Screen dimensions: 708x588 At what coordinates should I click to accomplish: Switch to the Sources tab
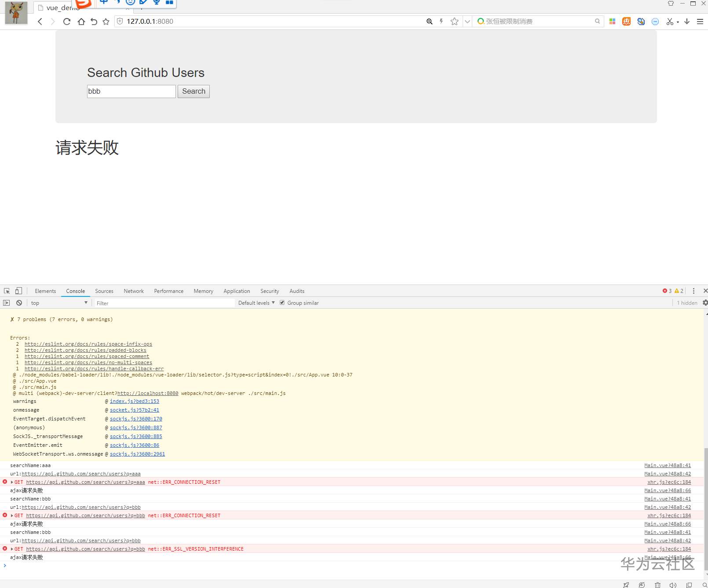[x=104, y=291]
